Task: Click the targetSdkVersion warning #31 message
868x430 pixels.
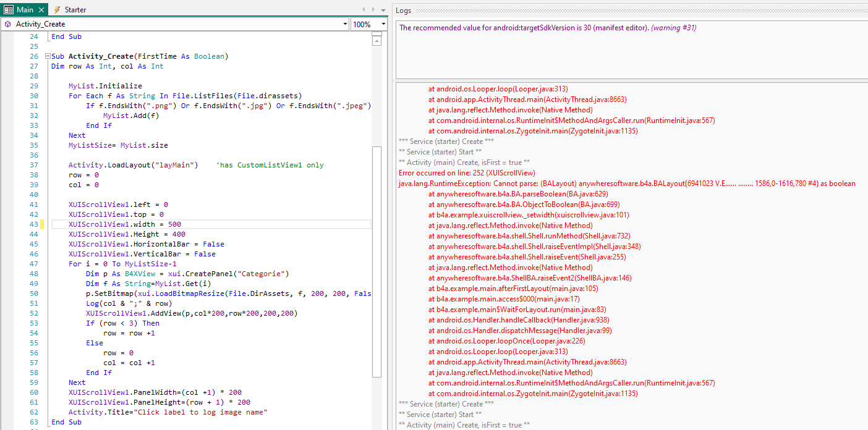Action: click(548, 28)
